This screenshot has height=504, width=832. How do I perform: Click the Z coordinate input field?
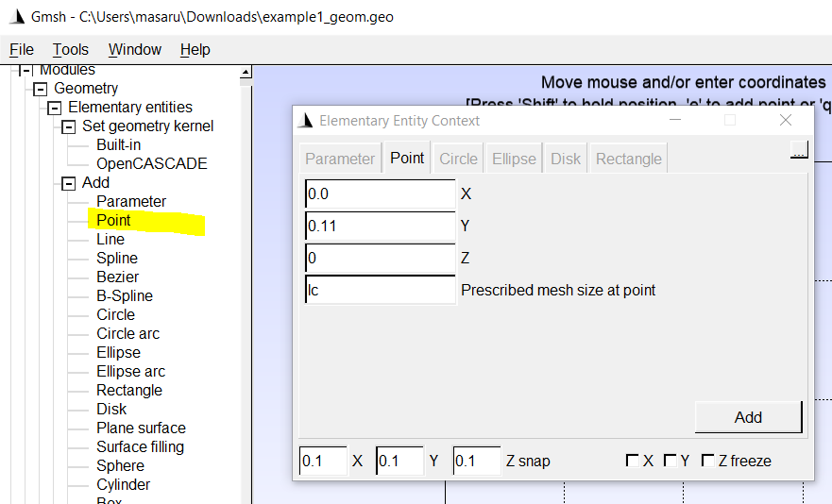click(380, 258)
